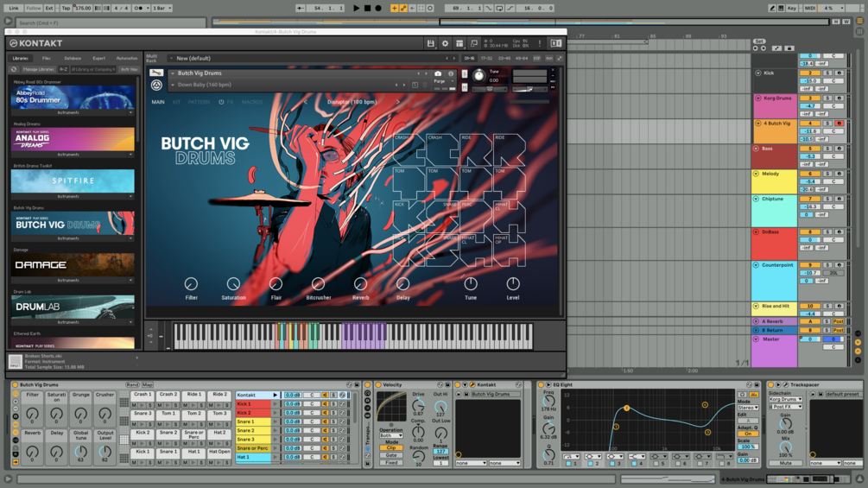
Task: Click the A-Z sort button
Action: 63,69
